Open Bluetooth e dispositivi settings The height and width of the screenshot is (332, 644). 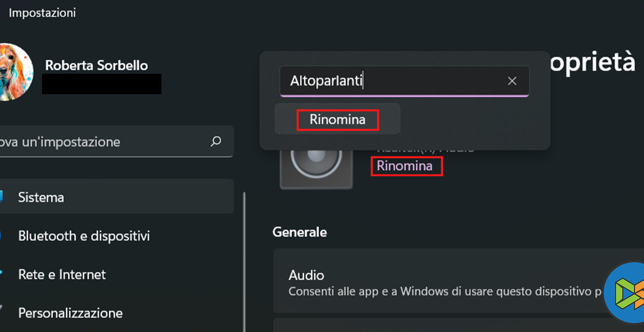(84, 236)
